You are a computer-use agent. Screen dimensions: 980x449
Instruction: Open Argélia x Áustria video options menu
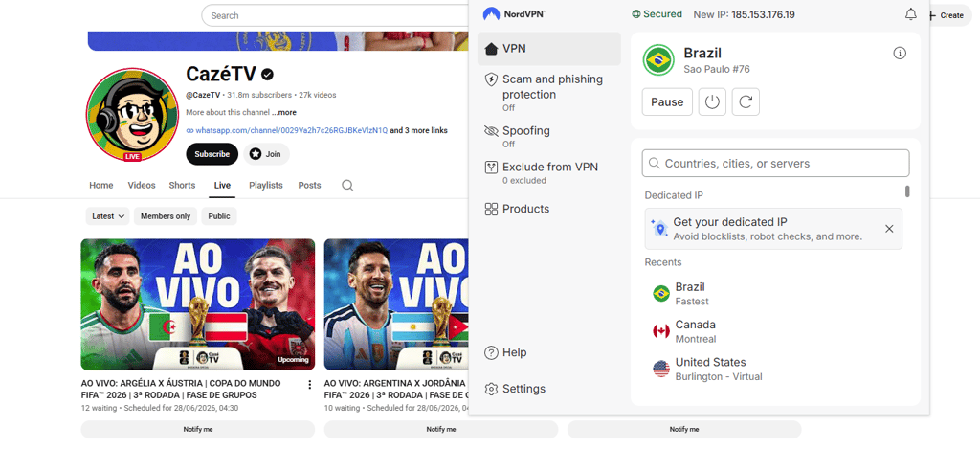(309, 385)
